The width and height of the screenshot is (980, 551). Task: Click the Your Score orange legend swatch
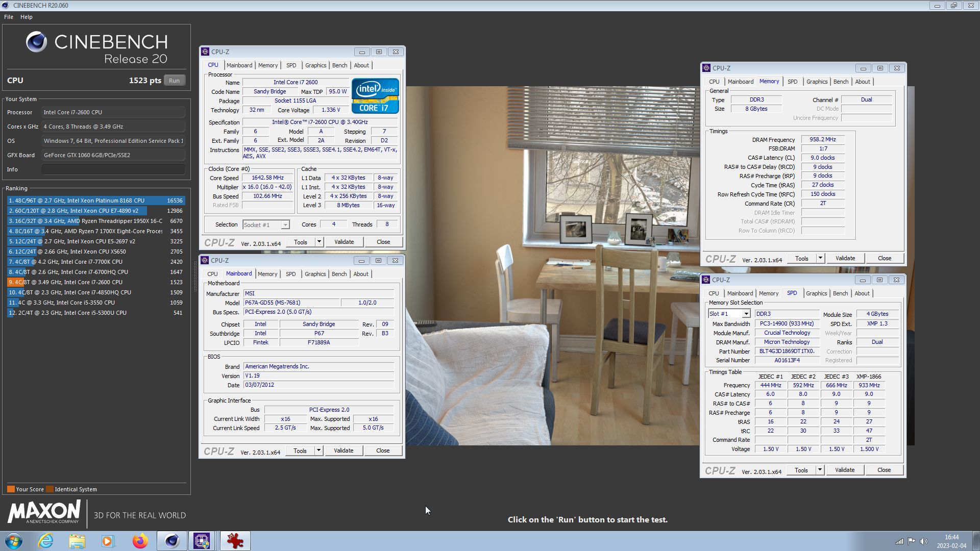(11, 489)
